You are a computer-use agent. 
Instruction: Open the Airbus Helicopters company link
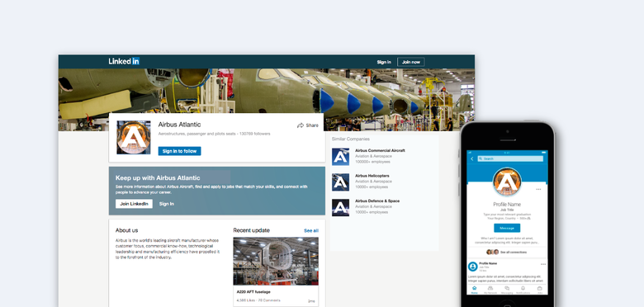pyautogui.click(x=372, y=176)
